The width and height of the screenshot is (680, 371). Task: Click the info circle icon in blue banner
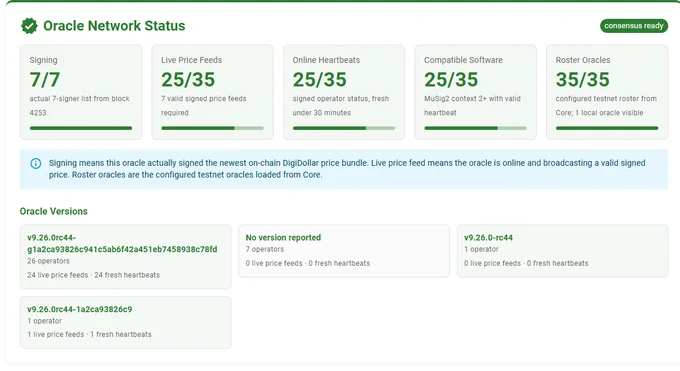point(36,163)
